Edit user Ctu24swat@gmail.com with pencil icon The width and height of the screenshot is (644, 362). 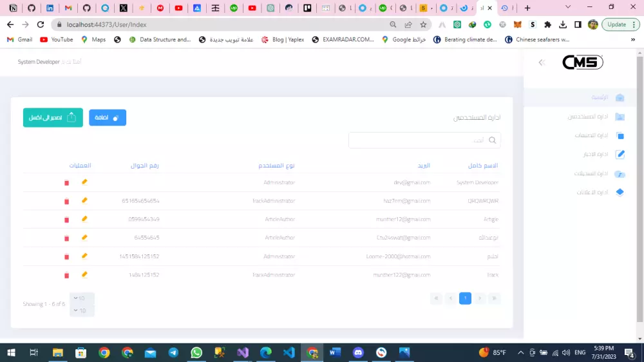(x=84, y=238)
